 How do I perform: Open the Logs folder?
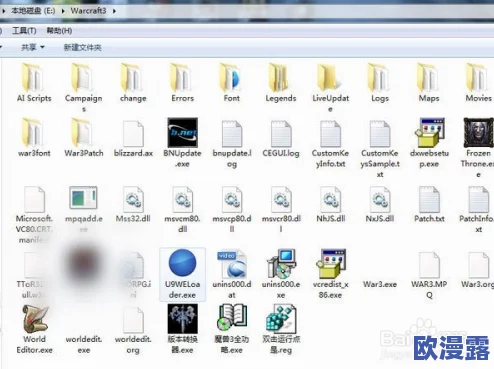[x=380, y=83]
